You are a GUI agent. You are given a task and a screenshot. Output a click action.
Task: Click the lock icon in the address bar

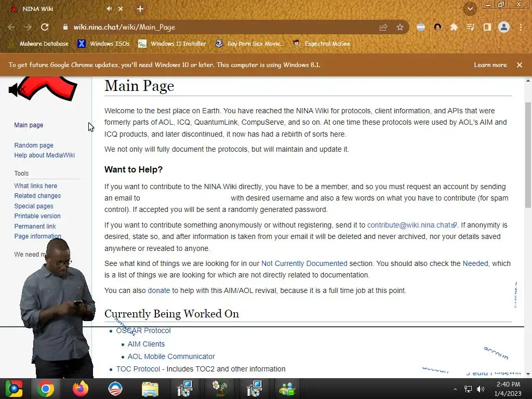pyautogui.click(x=65, y=27)
